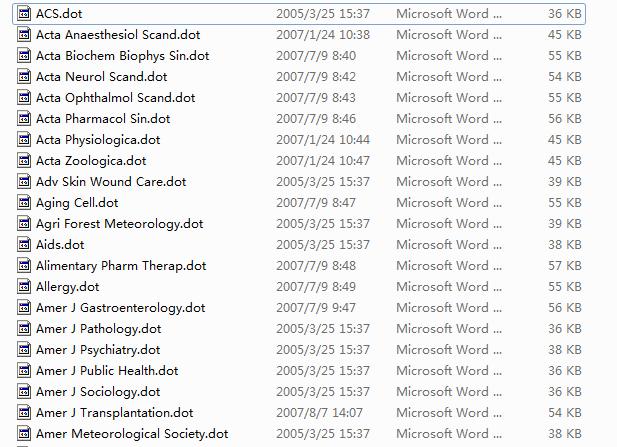Click icon of Acta Biochem Biophys Sin.dot
Image resolution: width=617 pixels, height=447 pixels.
tap(24, 56)
